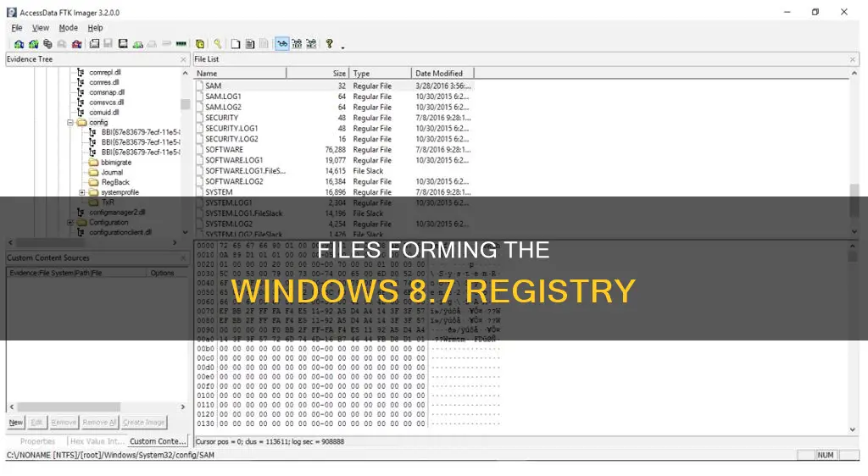
Task: Toggle automatic file view (glasses icon)
Action: [282, 44]
